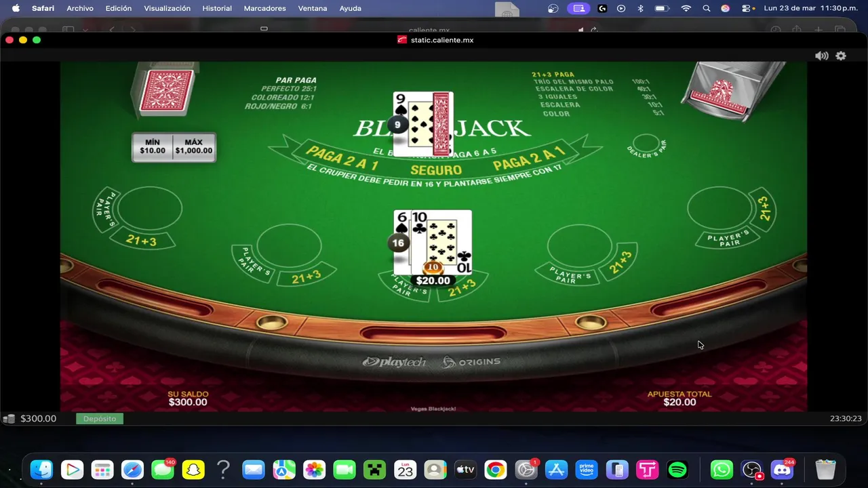The image size is (868, 488).
Task: Select the far-left empty betting circle
Action: (150, 209)
